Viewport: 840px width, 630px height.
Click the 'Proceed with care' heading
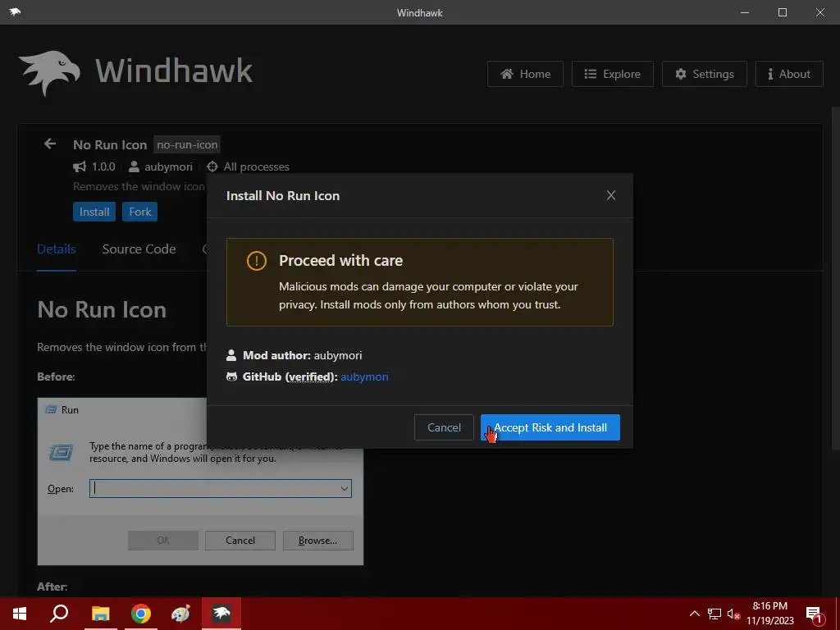click(x=340, y=260)
